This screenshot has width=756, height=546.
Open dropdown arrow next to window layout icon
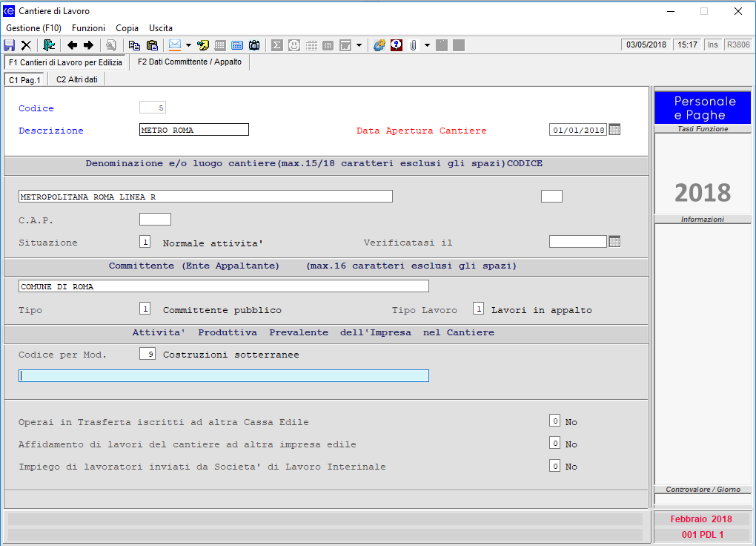[x=359, y=45]
